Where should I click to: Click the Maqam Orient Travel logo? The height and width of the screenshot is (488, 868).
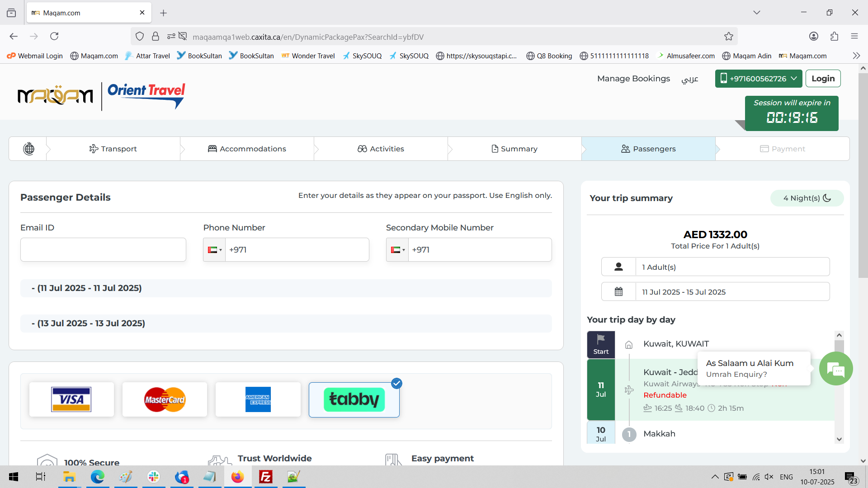tap(101, 96)
